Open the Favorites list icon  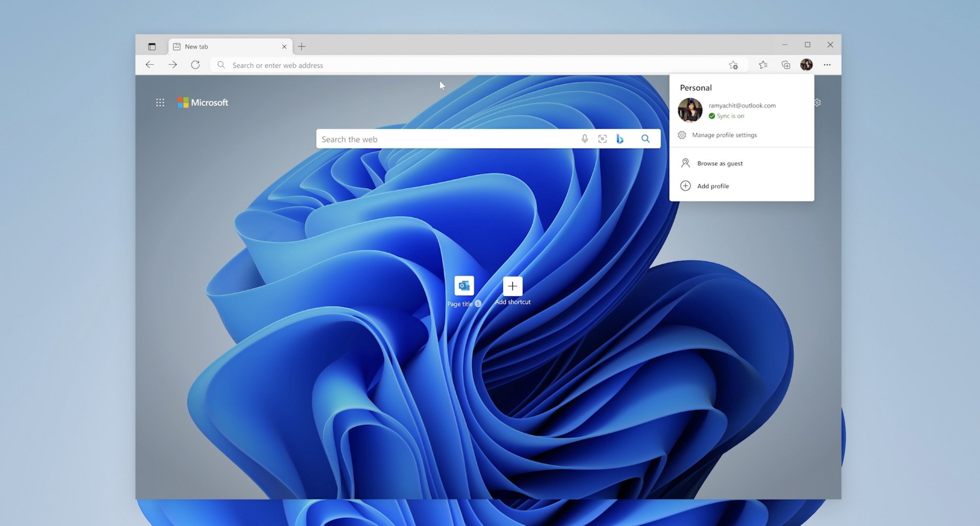(763, 65)
